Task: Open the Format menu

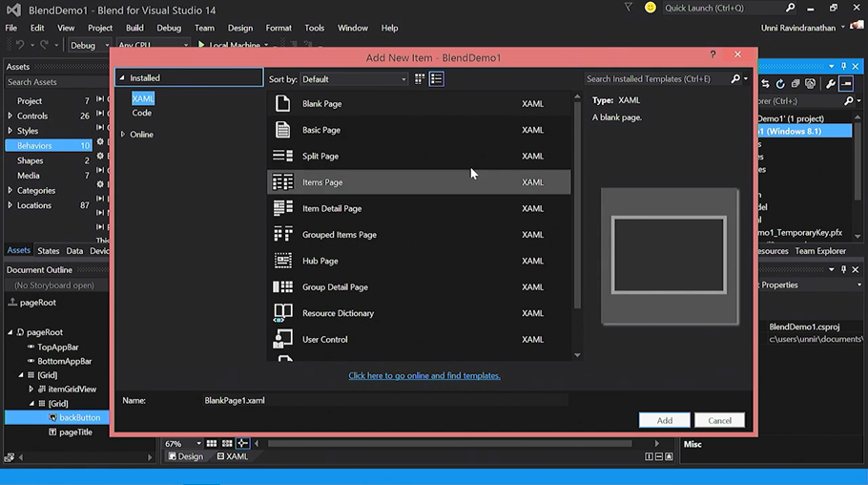Action: pyautogui.click(x=279, y=28)
